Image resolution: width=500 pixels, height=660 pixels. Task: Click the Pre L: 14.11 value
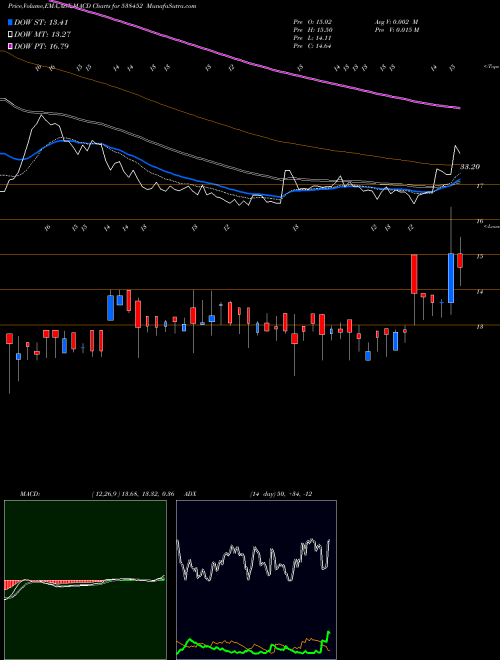pyautogui.click(x=313, y=38)
